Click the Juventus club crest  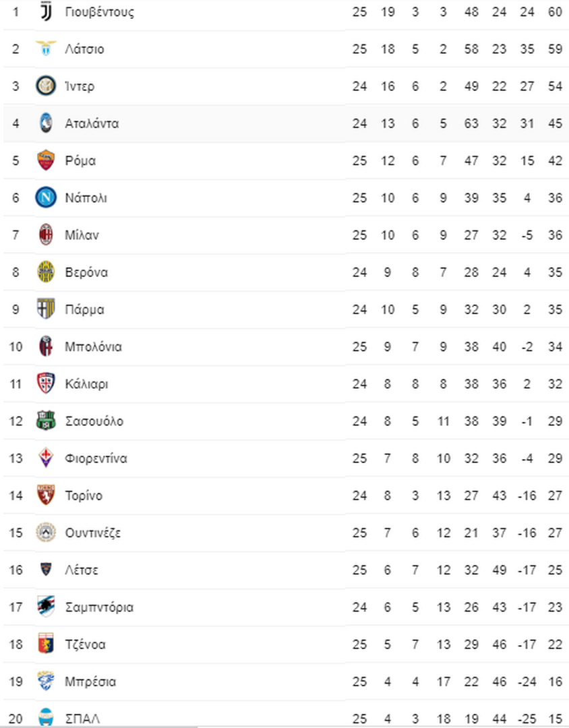click(x=46, y=11)
